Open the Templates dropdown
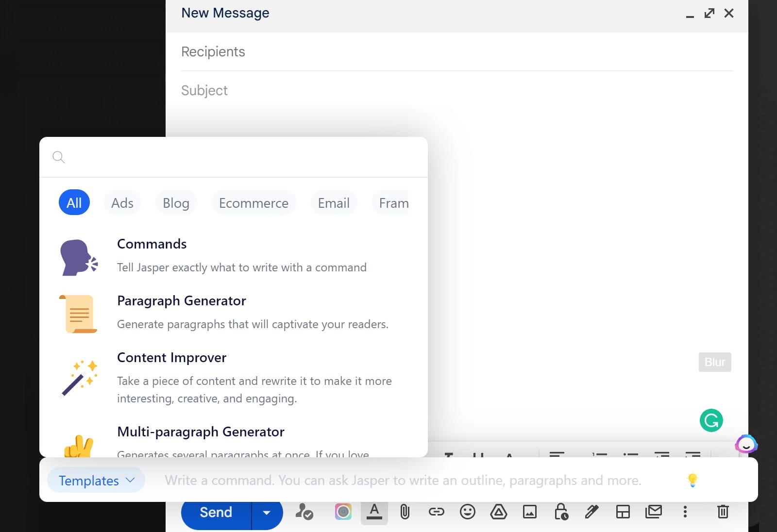This screenshot has width=777, height=532. 96,481
